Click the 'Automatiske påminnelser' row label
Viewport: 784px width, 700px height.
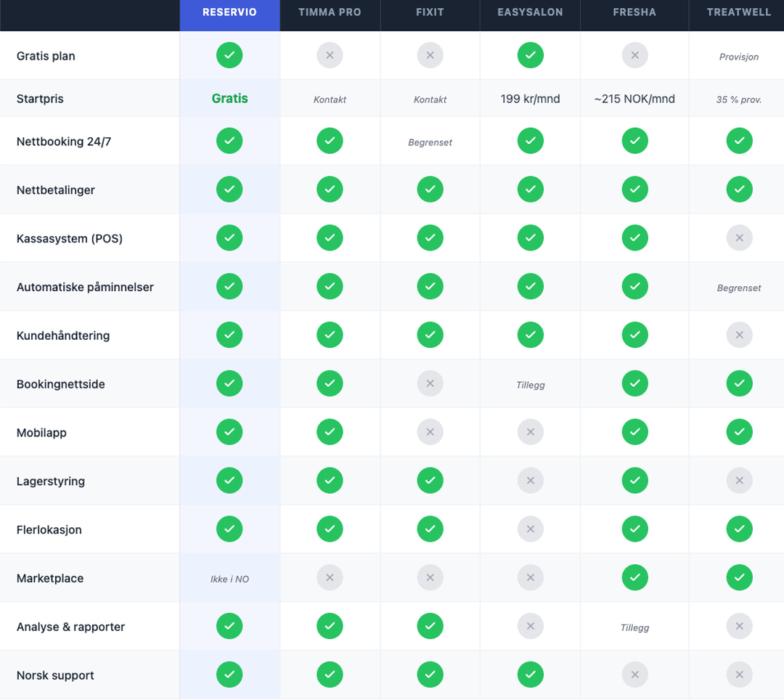pos(85,287)
